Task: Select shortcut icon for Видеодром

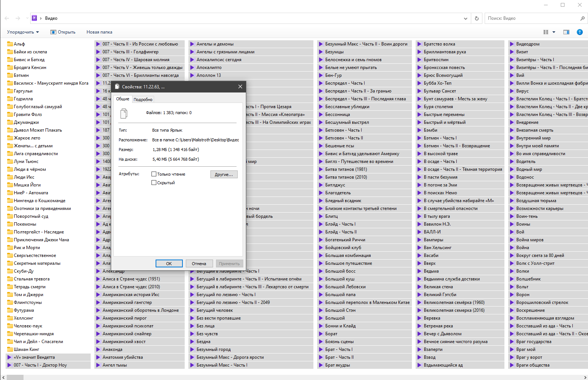Action: click(512, 44)
